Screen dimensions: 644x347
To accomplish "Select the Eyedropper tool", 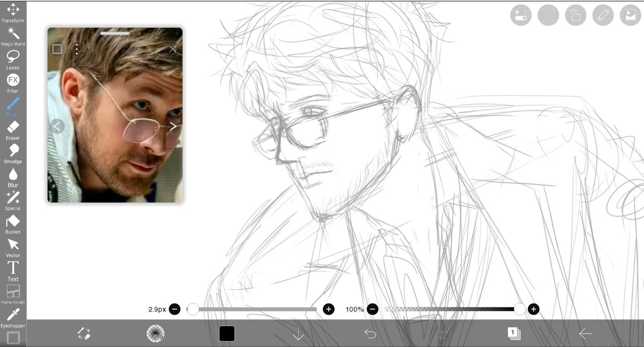I will (x=13, y=318).
